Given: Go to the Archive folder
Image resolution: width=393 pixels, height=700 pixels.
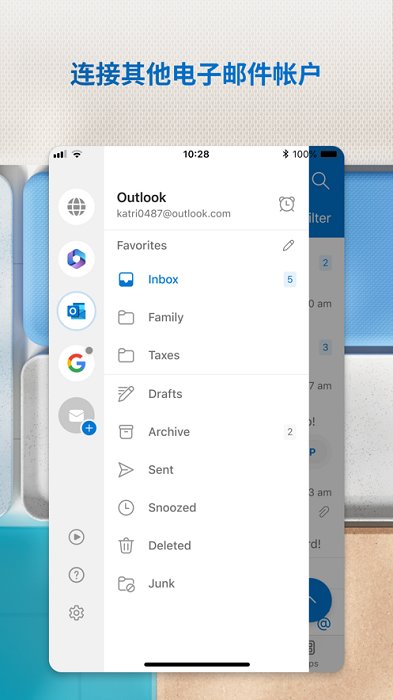Looking at the screenshot, I should tap(206, 432).
